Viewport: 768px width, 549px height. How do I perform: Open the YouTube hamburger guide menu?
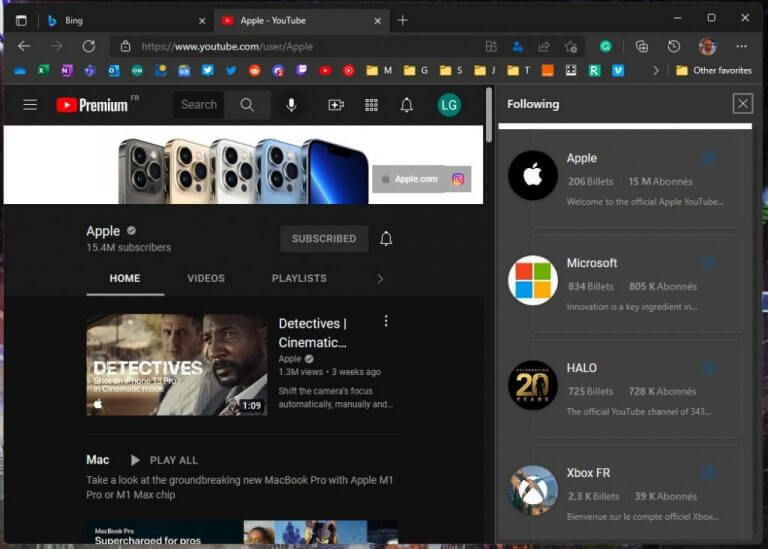(x=30, y=105)
